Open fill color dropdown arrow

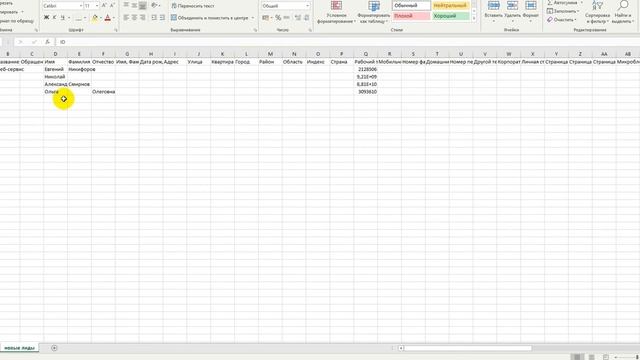pos(100,18)
